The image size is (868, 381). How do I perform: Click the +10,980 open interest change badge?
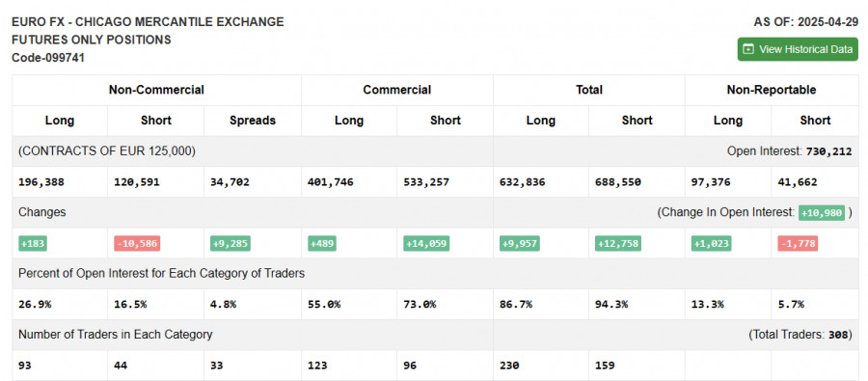coord(822,212)
